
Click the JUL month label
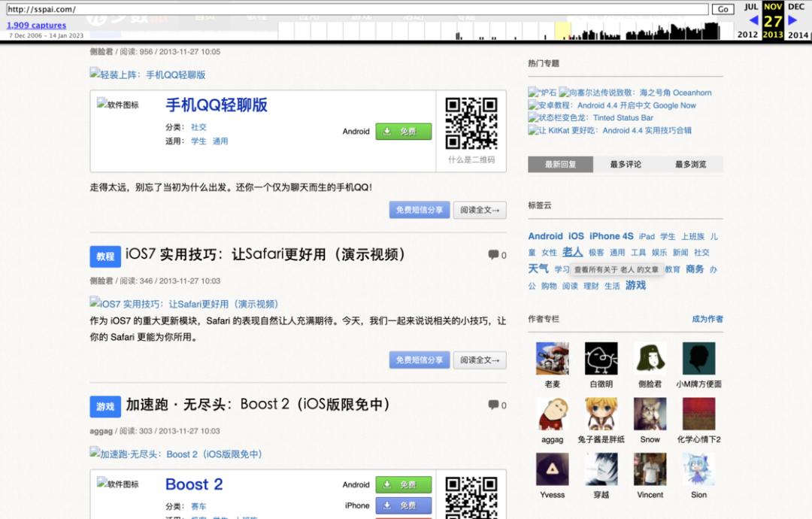pyautogui.click(x=751, y=7)
